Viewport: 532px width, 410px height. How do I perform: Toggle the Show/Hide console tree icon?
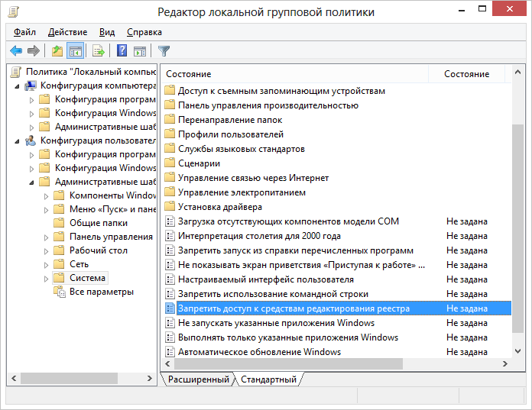click(75, 51)
